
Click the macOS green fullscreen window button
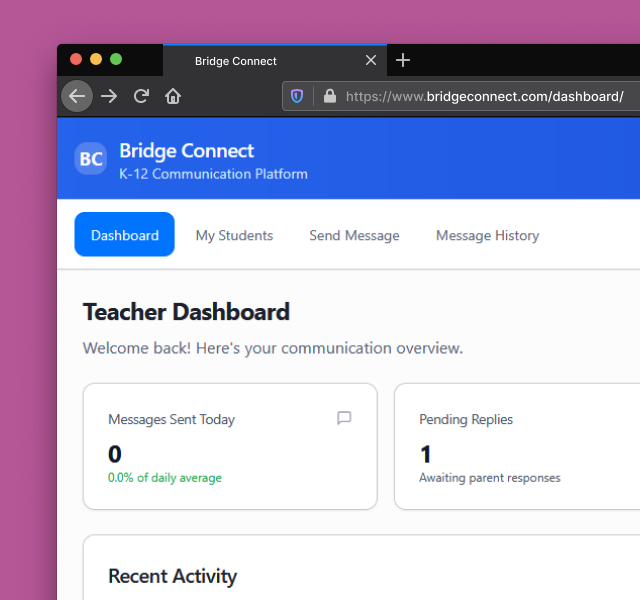click(x=116, y=59)
